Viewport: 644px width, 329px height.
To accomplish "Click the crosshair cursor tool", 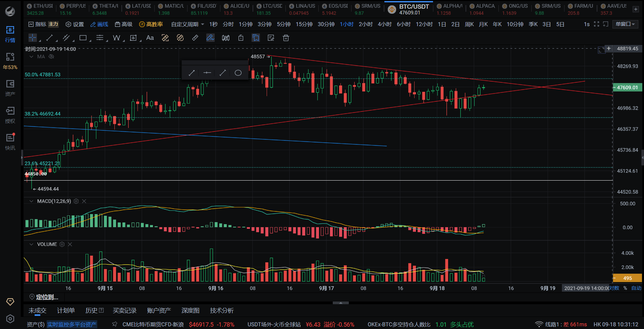I will pos(33,38).
